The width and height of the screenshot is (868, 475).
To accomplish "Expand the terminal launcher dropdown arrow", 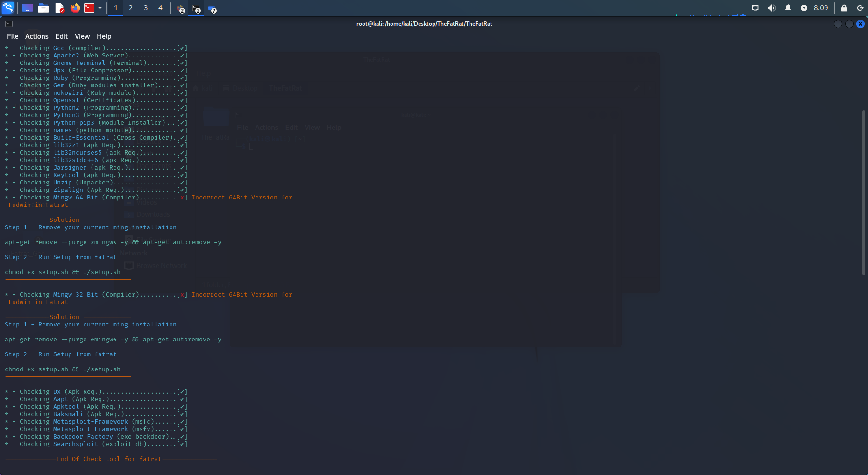I will pos(100,8).
